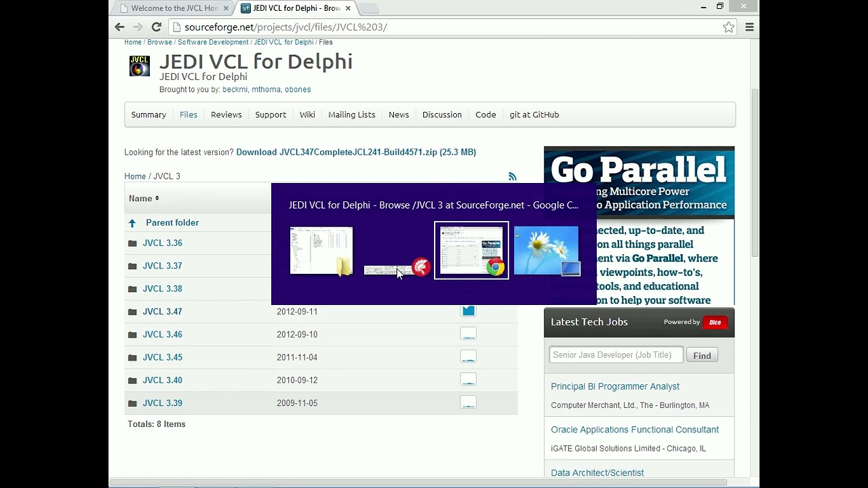Click folder icon beside JVCL 3.40
The image size is (868, 488).
click(132, 380)
